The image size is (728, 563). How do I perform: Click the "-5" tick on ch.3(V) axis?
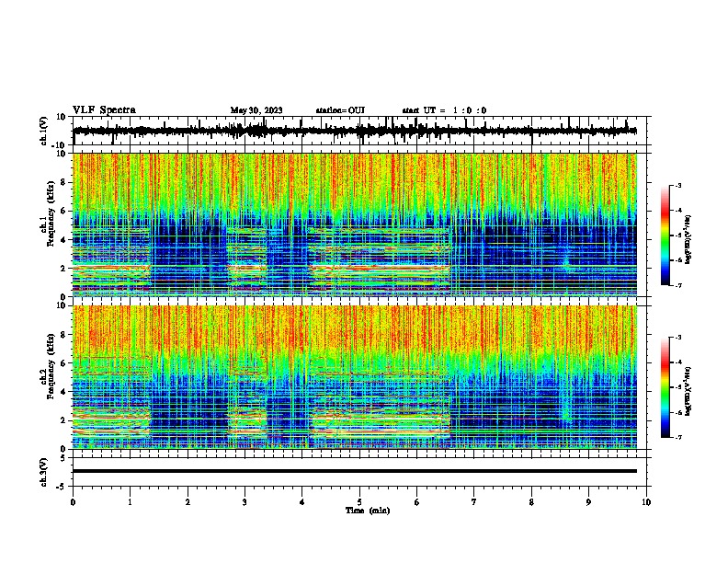point(63,487)
